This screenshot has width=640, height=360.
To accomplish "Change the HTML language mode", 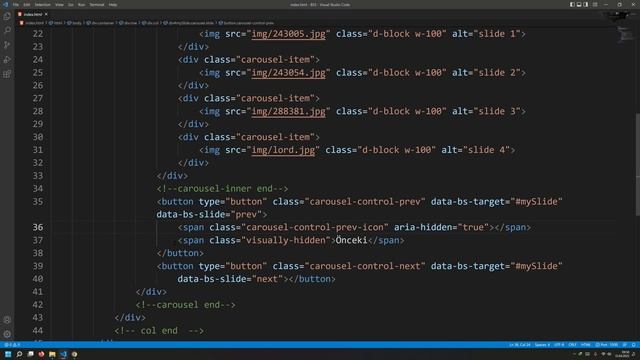I will pos(586,345).
